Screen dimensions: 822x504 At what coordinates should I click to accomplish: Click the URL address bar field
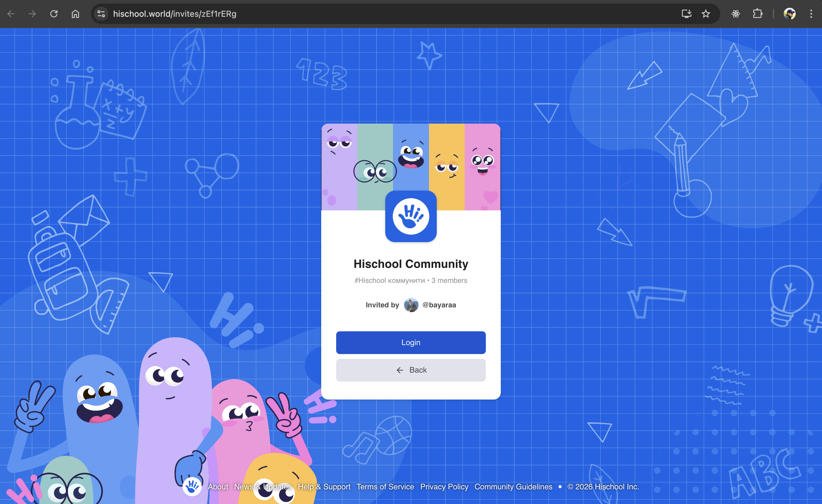[x=367, y=14]
